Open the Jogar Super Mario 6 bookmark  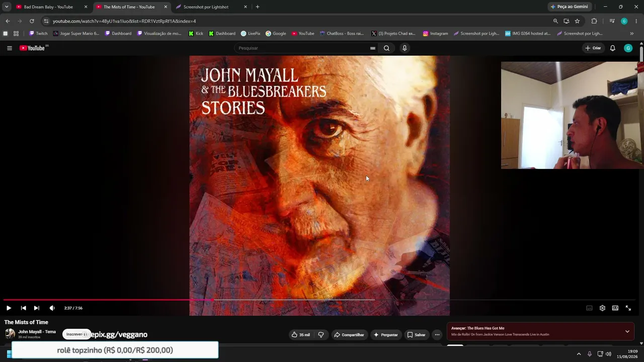(76, 34)
